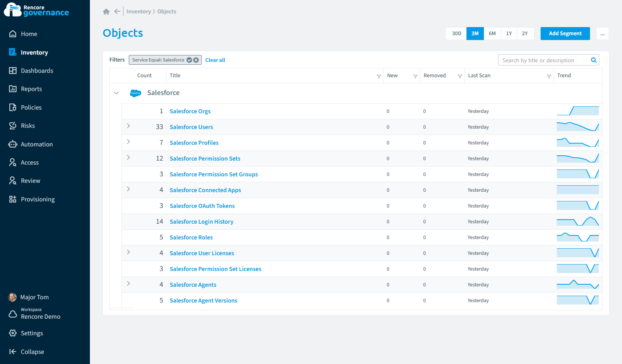This screenshot has height=364, width=622.
Task: Click the Risks icon in sidebar
Action: click(x=13, y=126)
